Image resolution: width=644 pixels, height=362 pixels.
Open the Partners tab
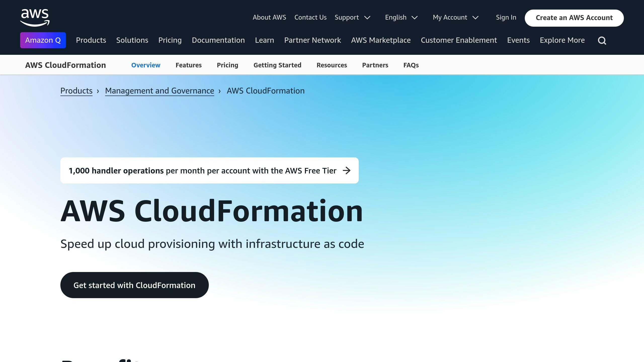coord(375,65)
